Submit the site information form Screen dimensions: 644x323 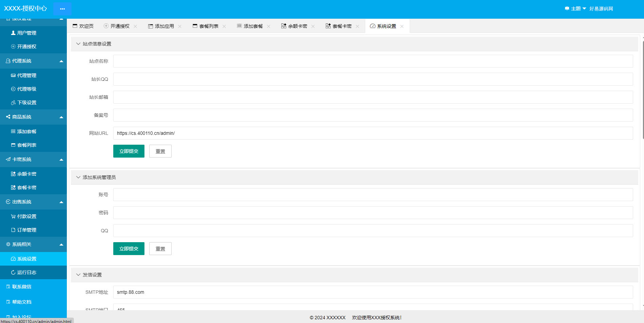click(x=129, y=151)
